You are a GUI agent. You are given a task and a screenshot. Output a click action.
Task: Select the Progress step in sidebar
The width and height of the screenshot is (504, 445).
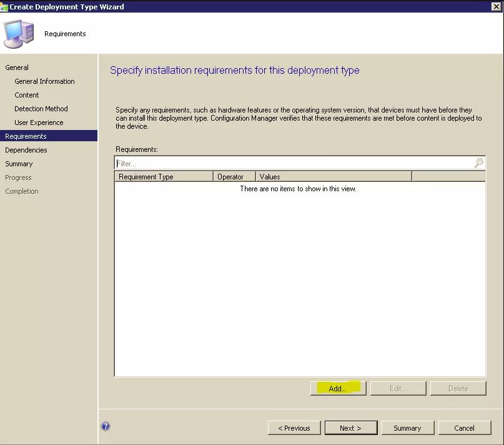pos(18,177)
